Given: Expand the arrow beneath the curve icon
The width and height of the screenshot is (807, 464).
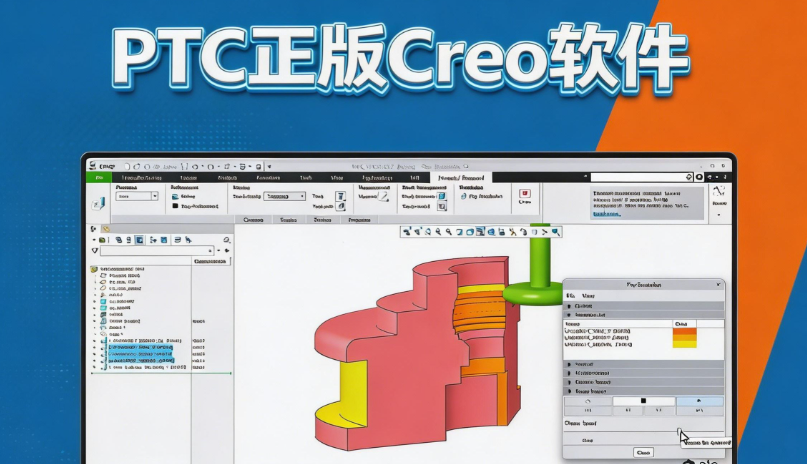Looking at the screenshot, I should pos(719,215).
